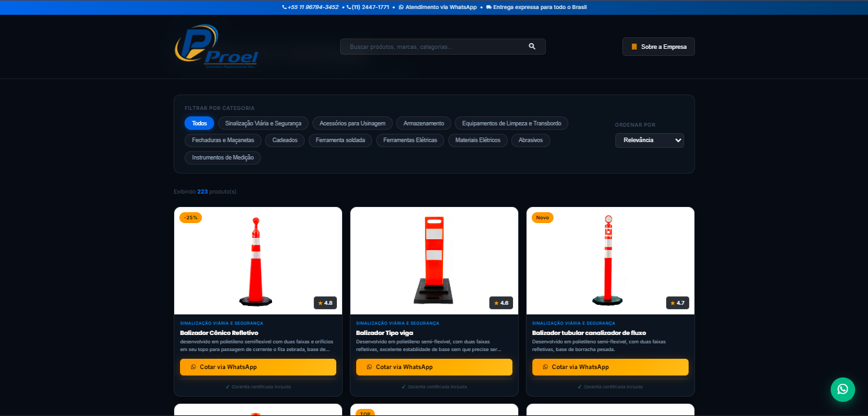Select the Armazenamento category
Image resolution: width=868 pixels, height=416 pixels.
(x=424, y=123)
